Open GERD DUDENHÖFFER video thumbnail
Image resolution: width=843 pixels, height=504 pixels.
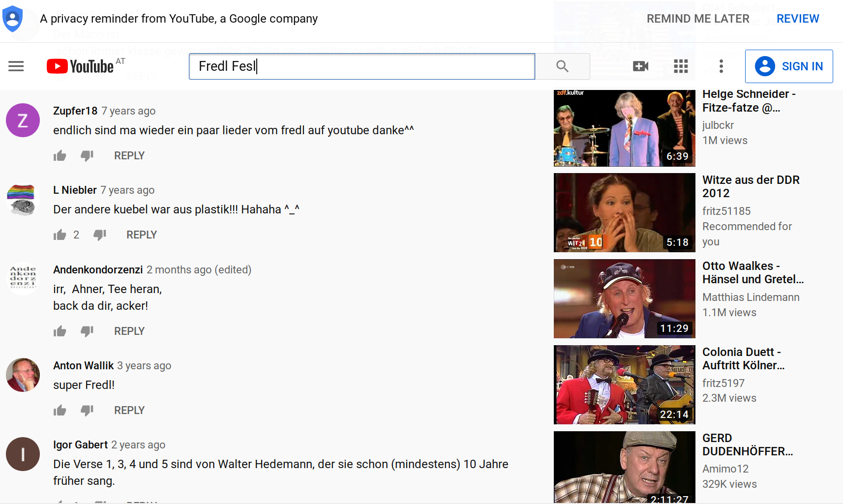click(624, 467)
